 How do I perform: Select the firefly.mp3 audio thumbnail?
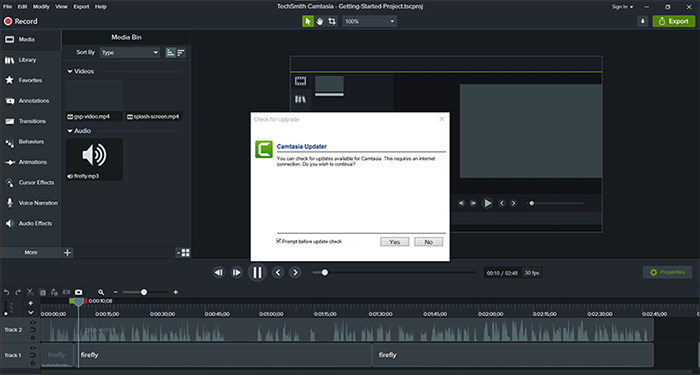pyautogui.click(x=94, y=159)
